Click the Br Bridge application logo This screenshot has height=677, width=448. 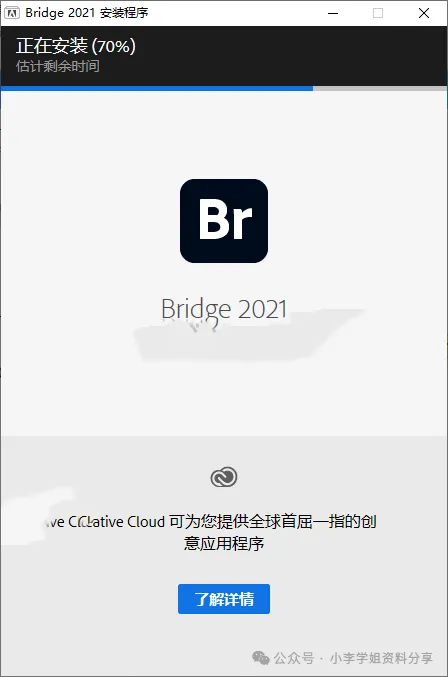coord(224,221)
